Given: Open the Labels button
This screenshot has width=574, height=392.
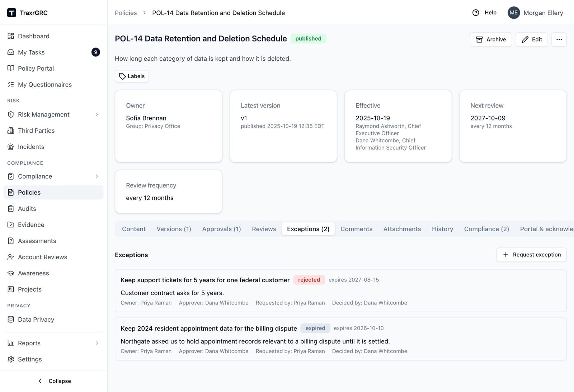Looking at the screenshot, I should [x=132, y=76].
